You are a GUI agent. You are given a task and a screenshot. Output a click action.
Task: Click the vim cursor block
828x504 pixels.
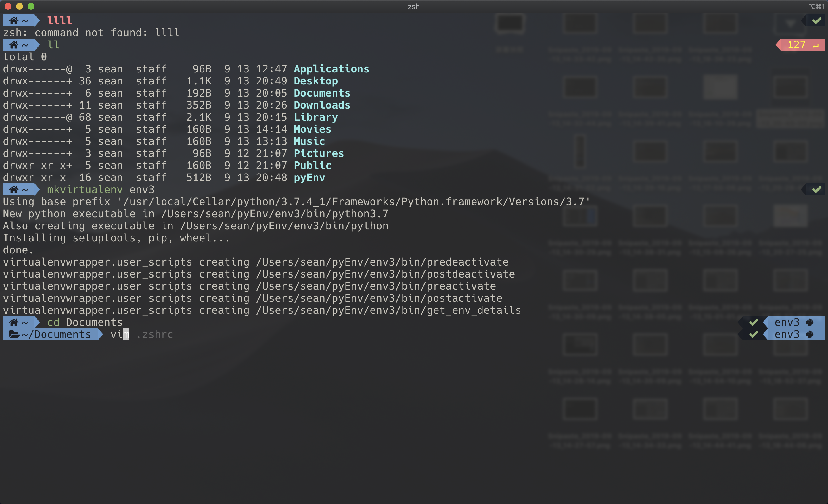coord(126,334)
